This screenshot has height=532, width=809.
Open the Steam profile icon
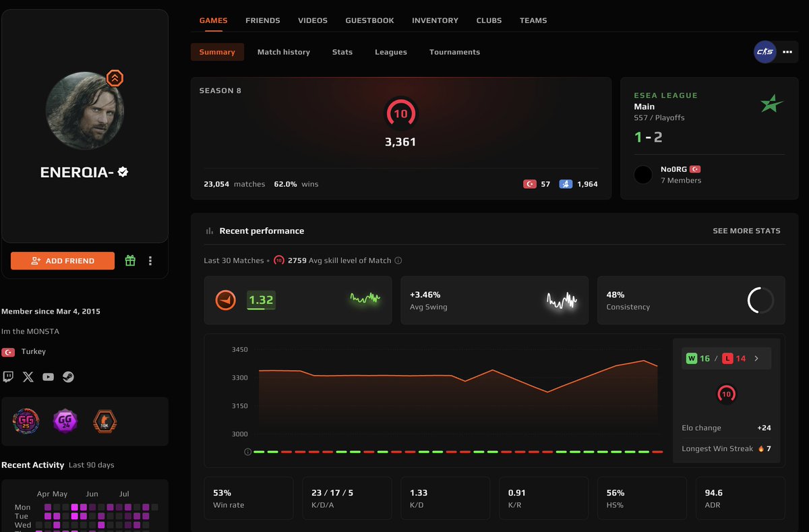point(69,377)
